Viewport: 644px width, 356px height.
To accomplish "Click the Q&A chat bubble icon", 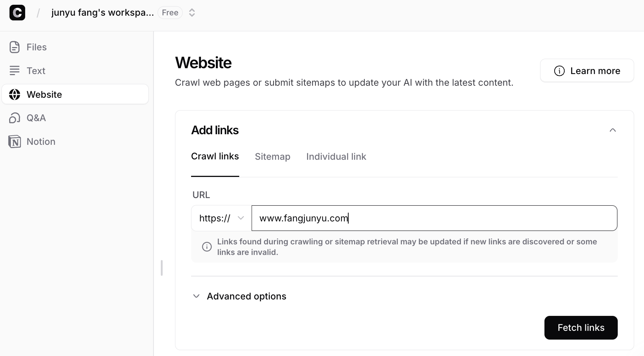I will pos(15,118).
